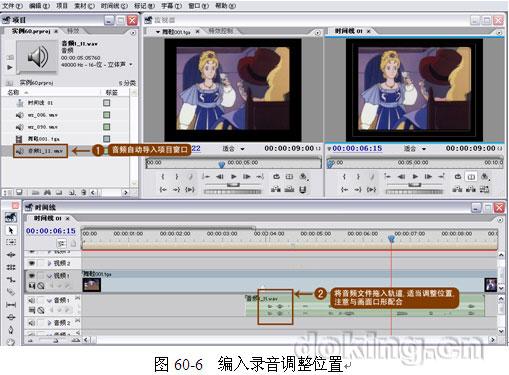Click Set In Point in source monitor
This screenshot has height=375, width=509.
pyautogui.click(x=163, y=177)
